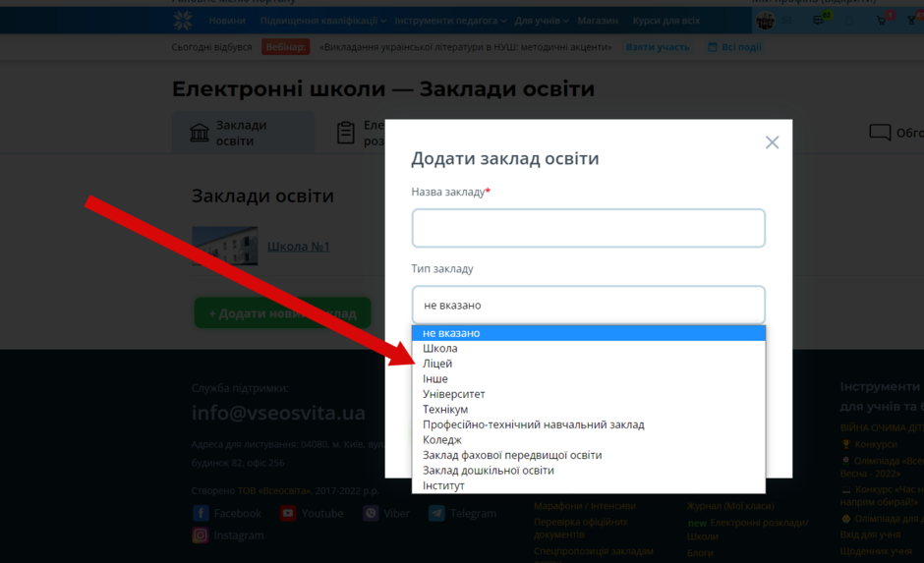The width and height of the screenshot is (924, 563).
Task: Choose 'Університет' from the type list
Action: coord(588,394)
